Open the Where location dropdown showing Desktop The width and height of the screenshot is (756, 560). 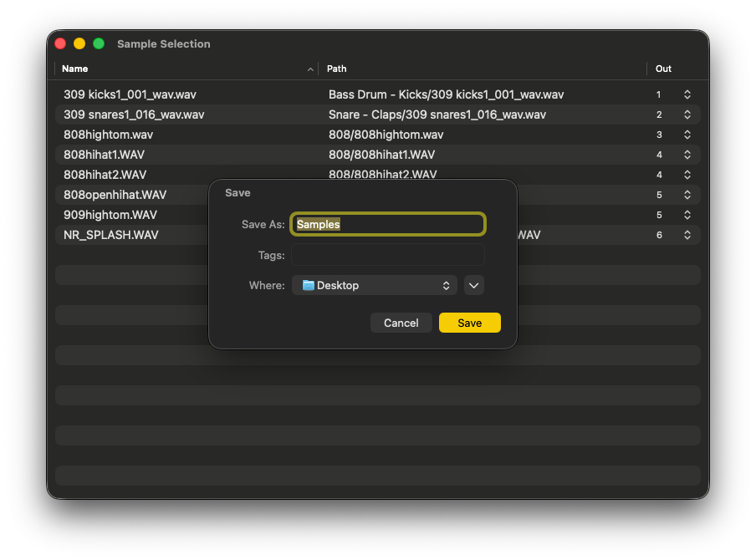[x=374, y=285]
